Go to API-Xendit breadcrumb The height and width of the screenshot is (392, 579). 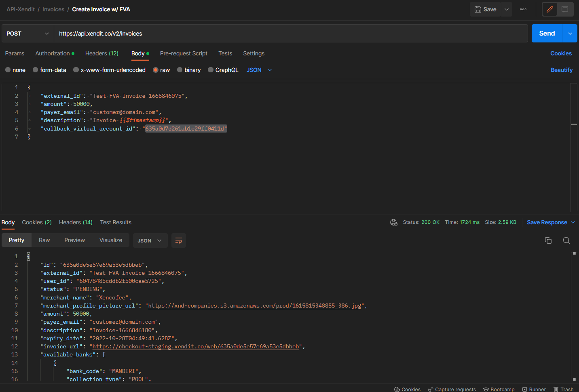pyautogui.click(x=21, y=9)
